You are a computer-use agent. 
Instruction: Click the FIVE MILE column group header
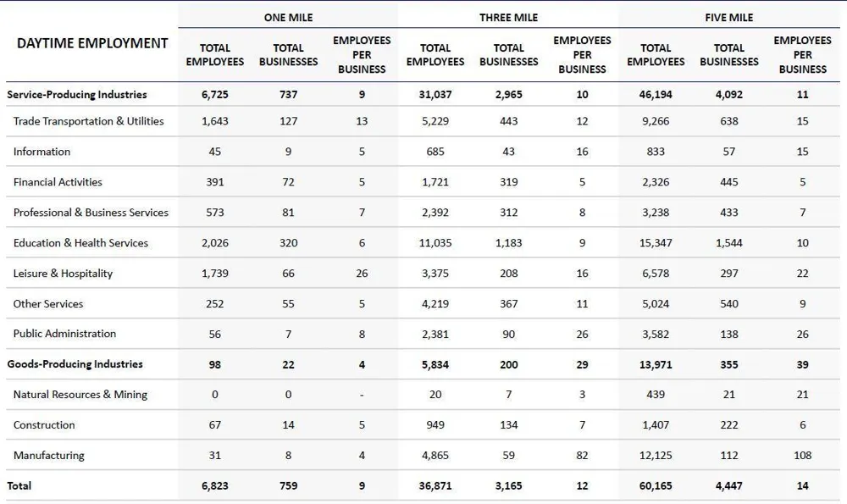click(728, 17)
